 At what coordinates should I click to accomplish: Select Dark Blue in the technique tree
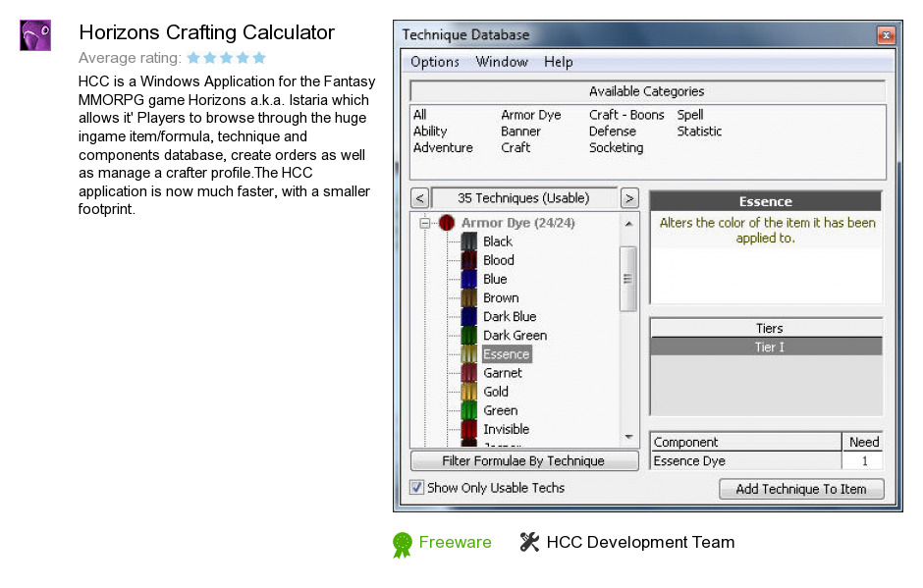point(510,317)
